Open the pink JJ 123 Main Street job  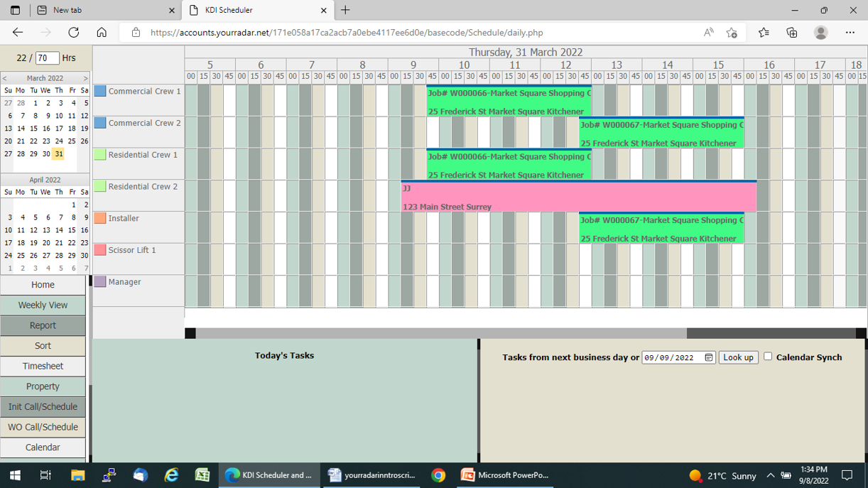[578, 197]
